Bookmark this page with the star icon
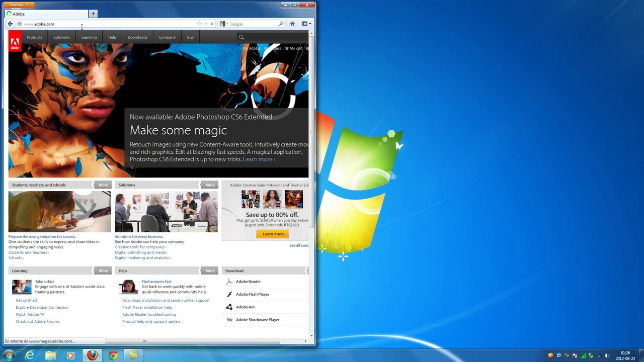The width and height of the screenshot is (644, 362). (x=199, y=24)
